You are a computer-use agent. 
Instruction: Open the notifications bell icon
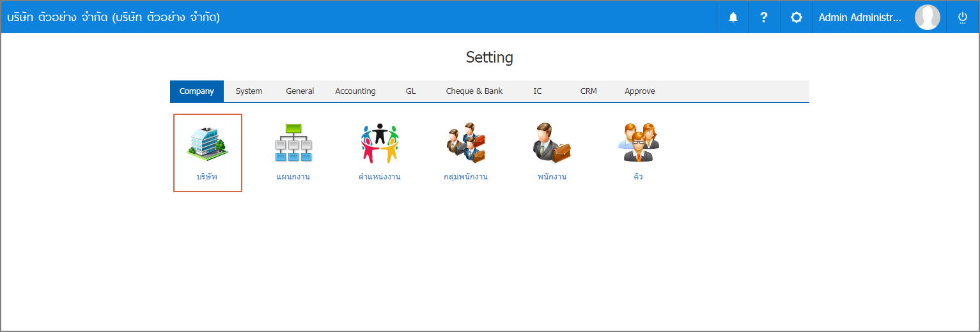click(x=733, y=17)
